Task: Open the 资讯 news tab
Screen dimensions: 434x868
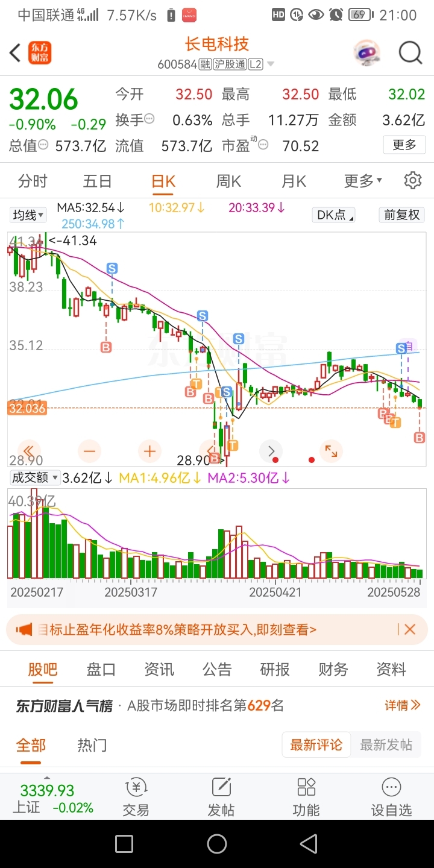Action: pos(159,669)
